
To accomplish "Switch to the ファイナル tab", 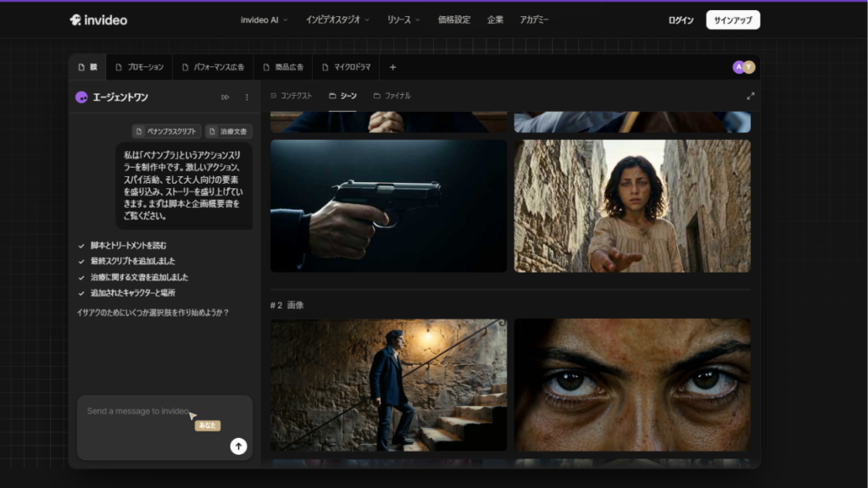I will click(392, 97).
